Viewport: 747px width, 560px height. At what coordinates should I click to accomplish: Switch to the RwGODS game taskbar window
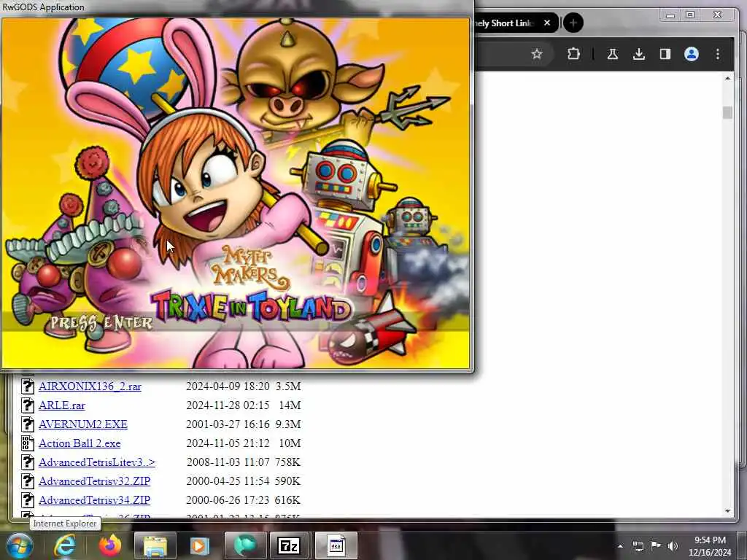click(336, 545)
